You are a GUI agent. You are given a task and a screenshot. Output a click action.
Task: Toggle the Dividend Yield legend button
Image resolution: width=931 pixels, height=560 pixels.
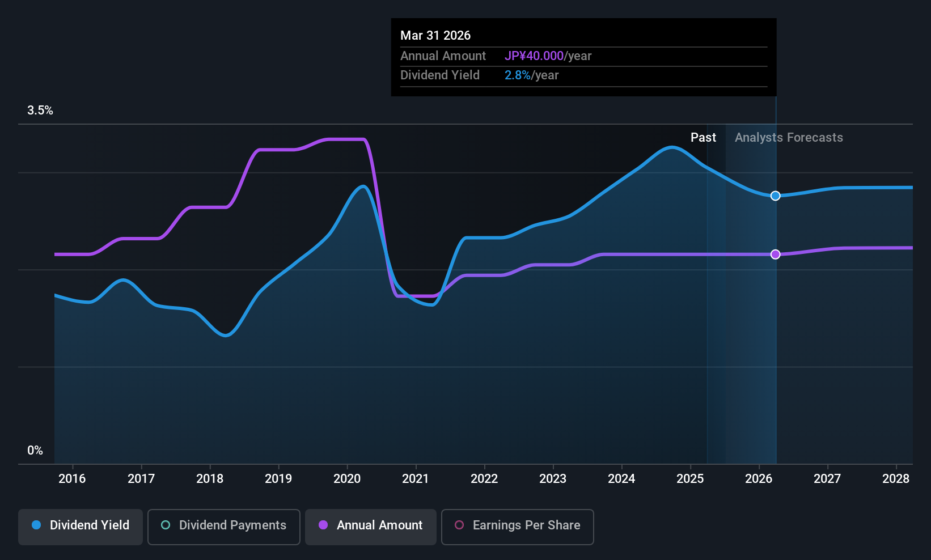[x=81, y=527]
